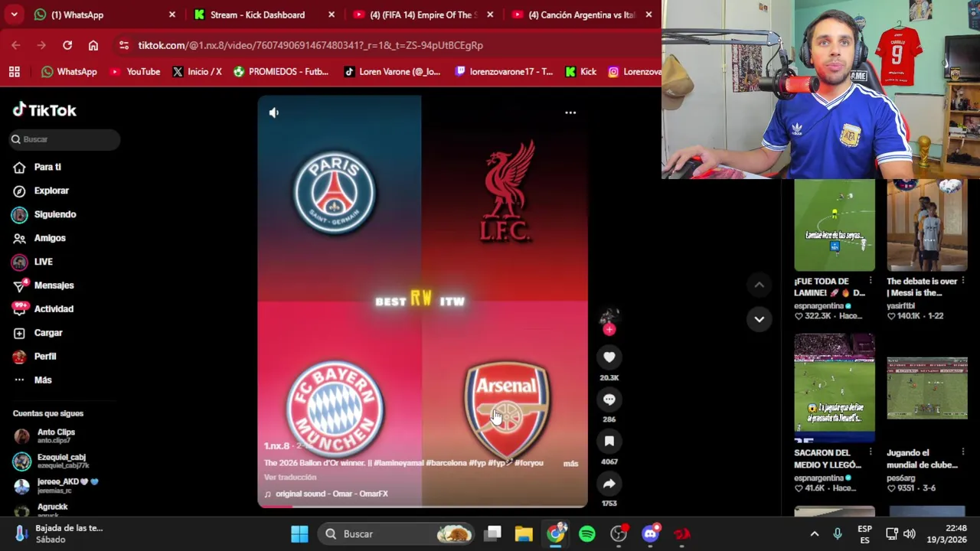Go to the browser home page

coord(93,45)
